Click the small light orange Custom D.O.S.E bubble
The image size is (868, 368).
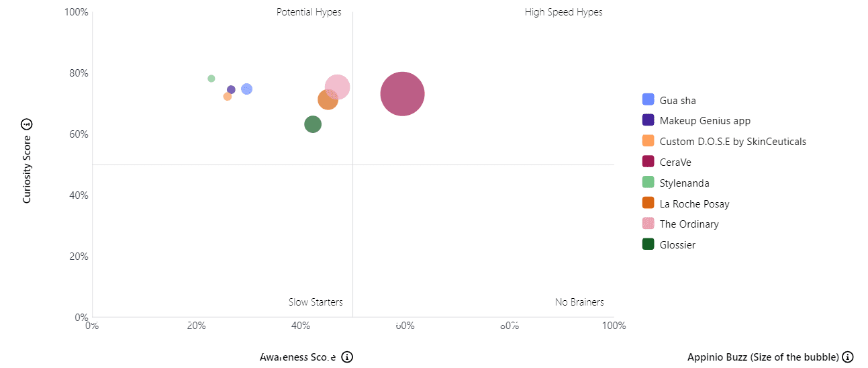(227, 97)
